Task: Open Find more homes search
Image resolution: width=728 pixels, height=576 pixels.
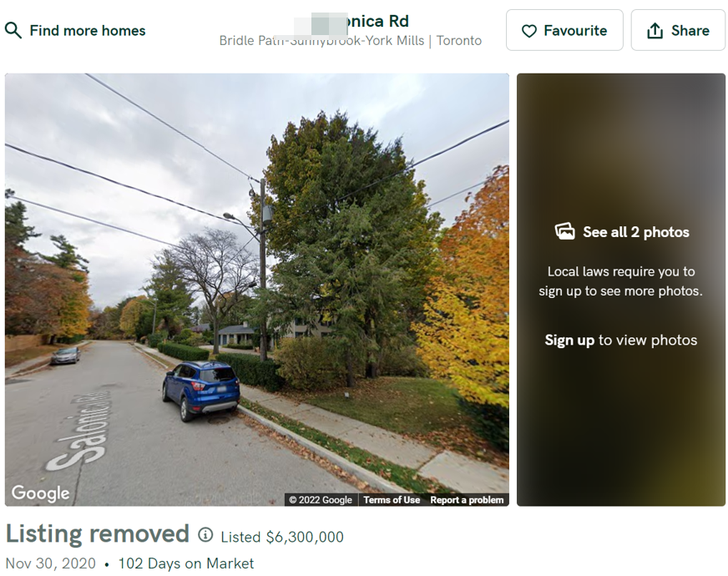Action: pos(75,31)
